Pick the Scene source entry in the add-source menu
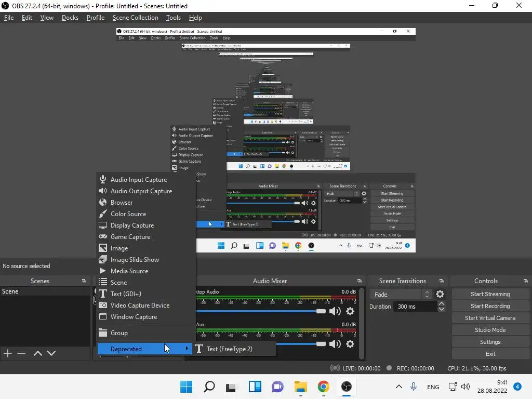 coord(146,283)
